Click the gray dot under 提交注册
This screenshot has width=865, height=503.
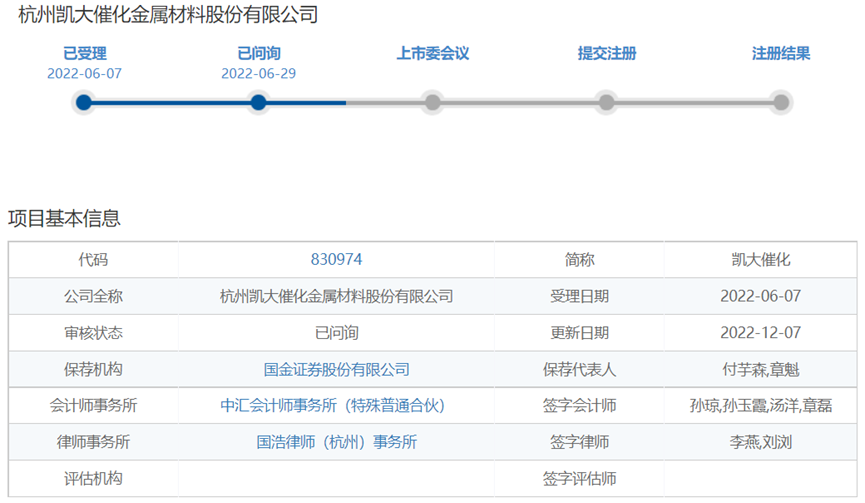(x=607, y=102)
